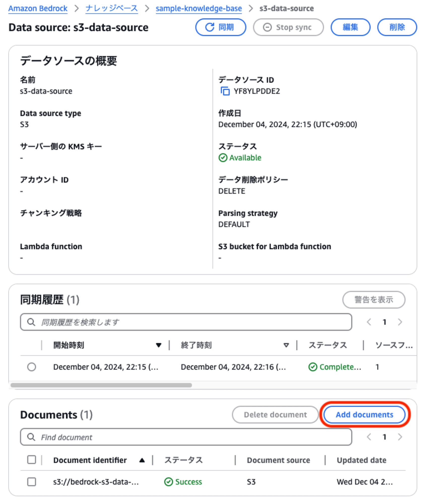Click the 編集 edit button
425x504 pixels.
coord(350,27)
